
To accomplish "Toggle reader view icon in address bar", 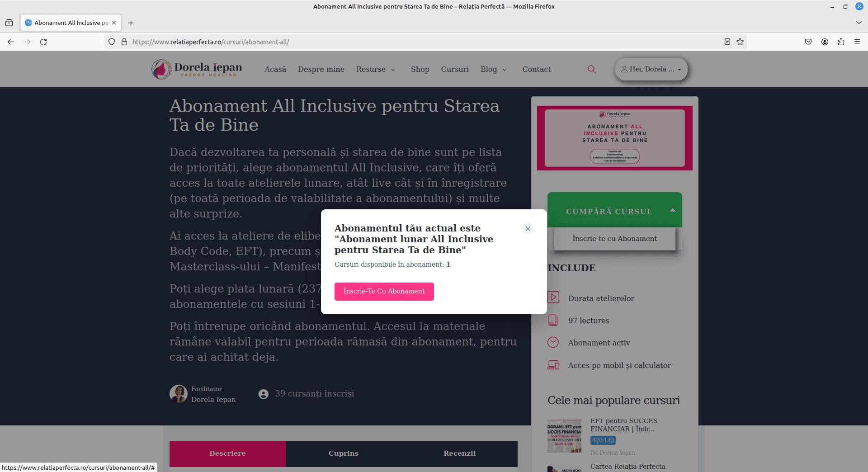I will tap(727, 42).
